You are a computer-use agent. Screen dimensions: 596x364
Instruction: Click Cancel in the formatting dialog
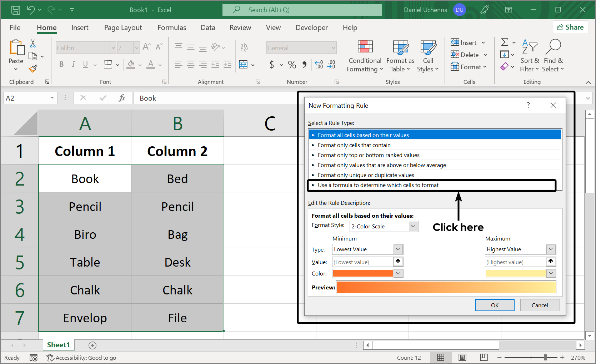(x=540, y=305)
